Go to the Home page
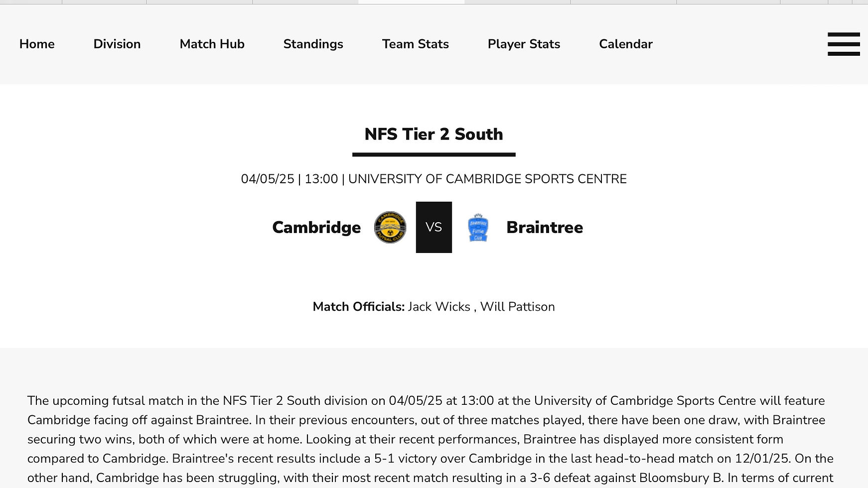The width and height of the screenshot is (868, 488). [x=37, y=44]
